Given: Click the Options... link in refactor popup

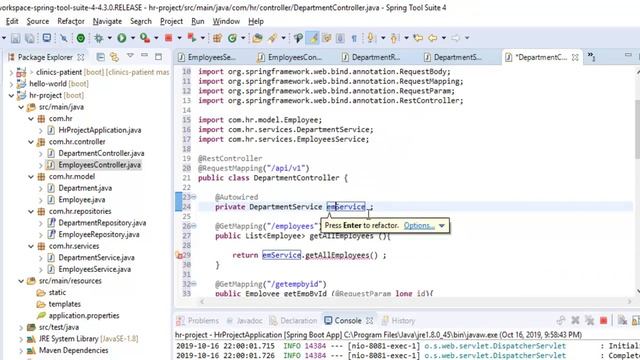Looking at the screenshot, I should (419, 226).
